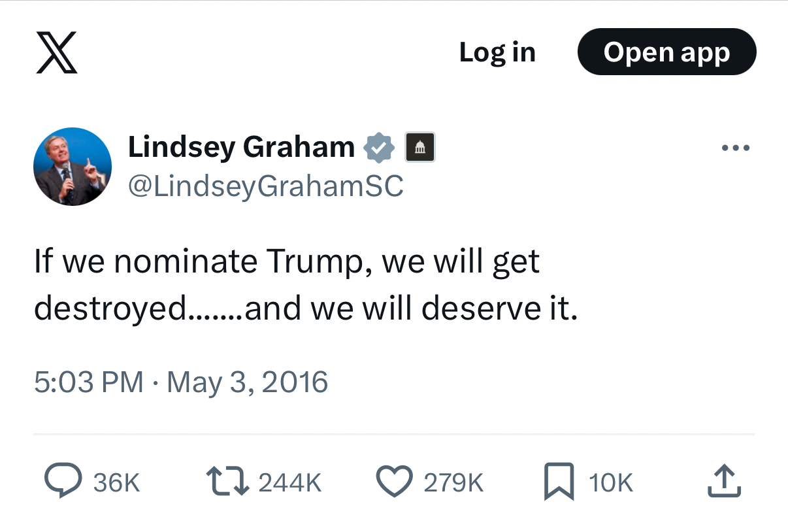Click the 244K reposts count
788x532 pixels.
tap(290, 483)
